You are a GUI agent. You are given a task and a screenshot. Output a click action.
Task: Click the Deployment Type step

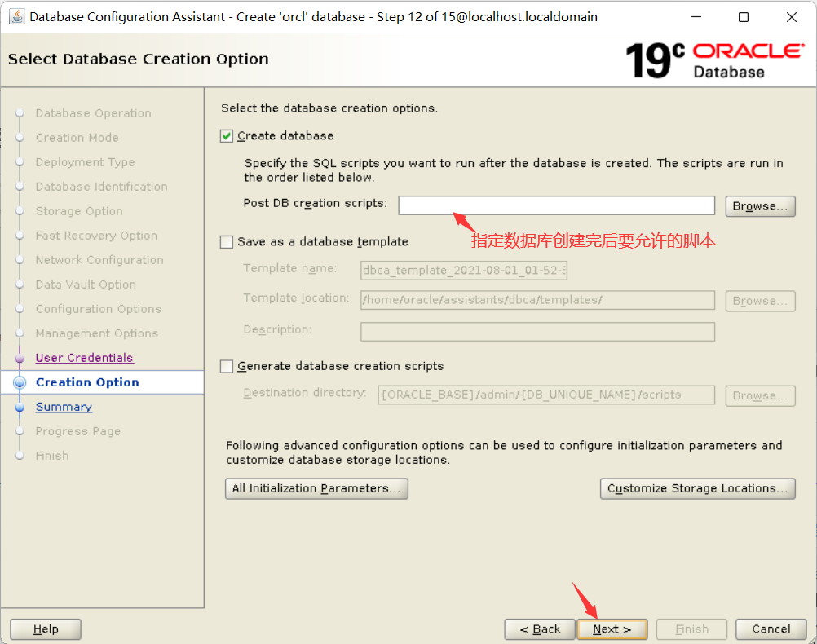pyautogui.click(x=85, y=162)
